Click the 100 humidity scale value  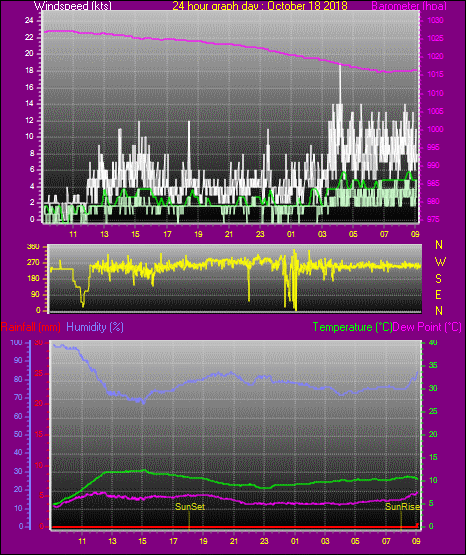tap(16, 342)
